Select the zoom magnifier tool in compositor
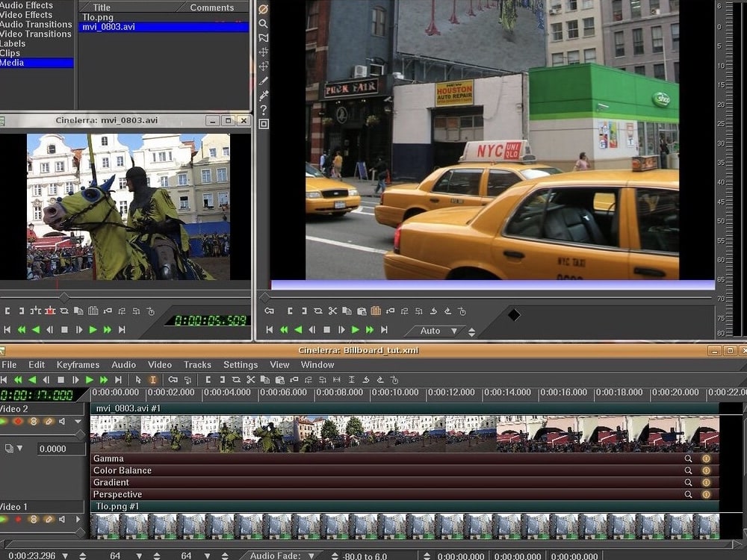 coord(263,23)
